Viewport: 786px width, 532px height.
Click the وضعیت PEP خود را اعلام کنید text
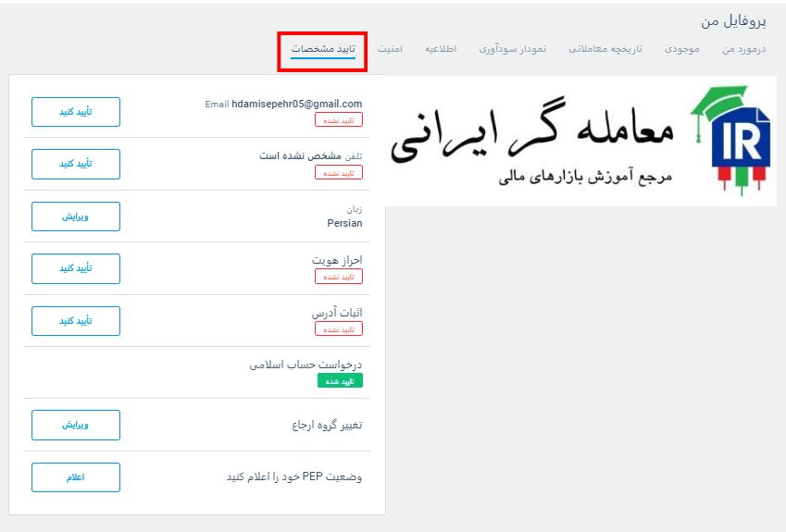point(294,476)
